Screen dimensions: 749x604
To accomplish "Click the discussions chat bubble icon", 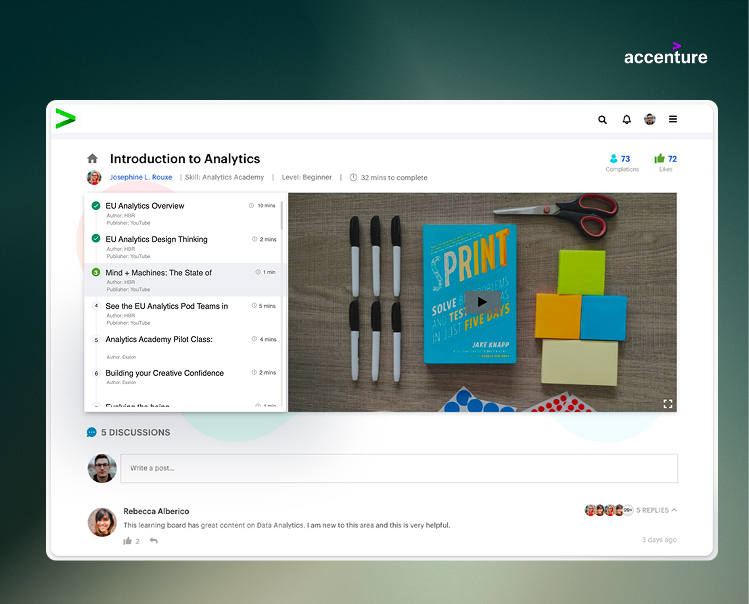I will (x=92, y=432).
